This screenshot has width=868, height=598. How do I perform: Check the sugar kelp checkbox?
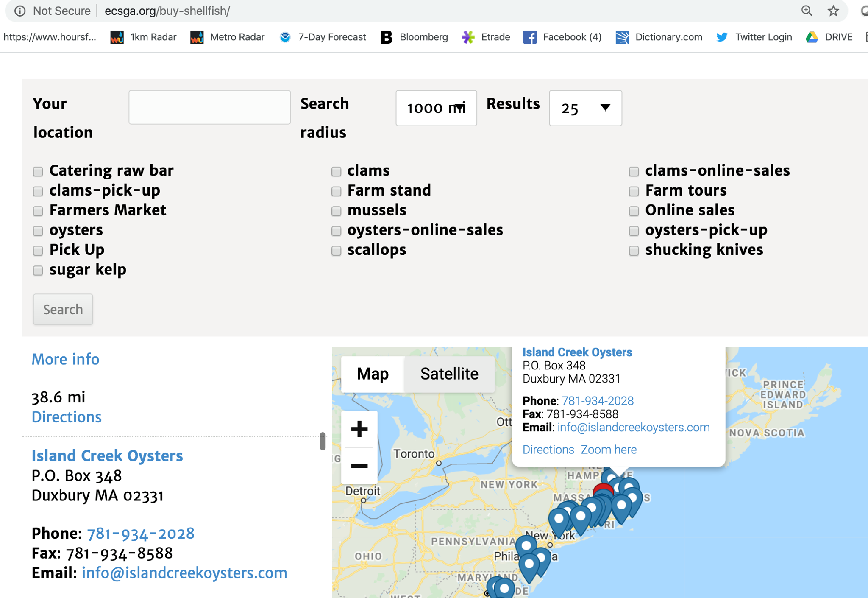click(38, 271)
